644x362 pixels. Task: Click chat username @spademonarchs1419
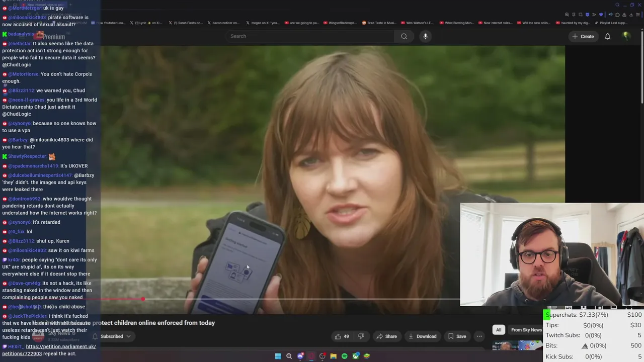pyautogui.click(x=33, y=166)
